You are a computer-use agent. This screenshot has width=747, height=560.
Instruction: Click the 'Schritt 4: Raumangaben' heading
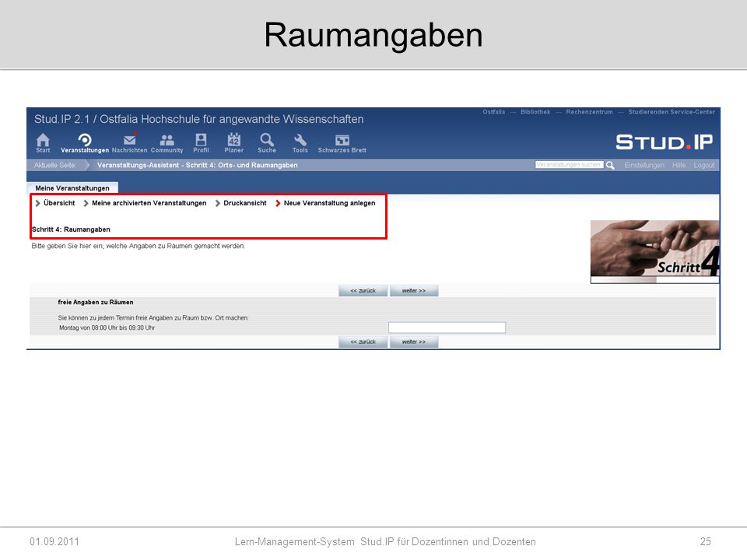point(71,229)
